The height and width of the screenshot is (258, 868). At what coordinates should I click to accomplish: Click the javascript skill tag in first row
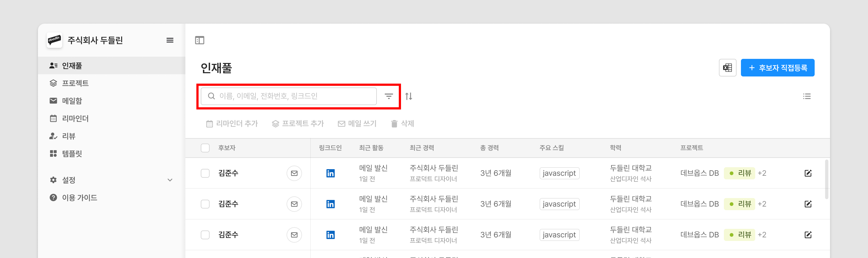click(559, 173)
